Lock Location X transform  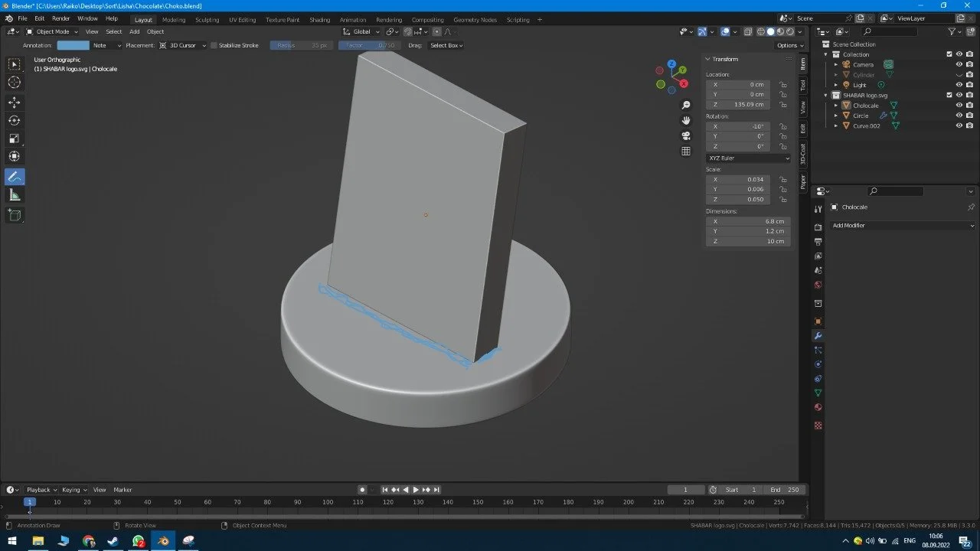[782, 84]
